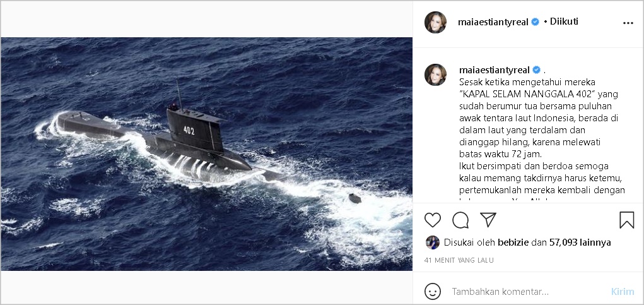Open the three-dot more options menu
644x305 pixels.
click(x=628, y=23)
